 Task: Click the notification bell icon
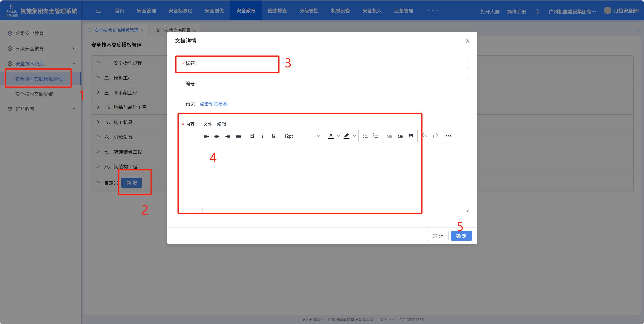pyautogui.click(x=537, y=11)
